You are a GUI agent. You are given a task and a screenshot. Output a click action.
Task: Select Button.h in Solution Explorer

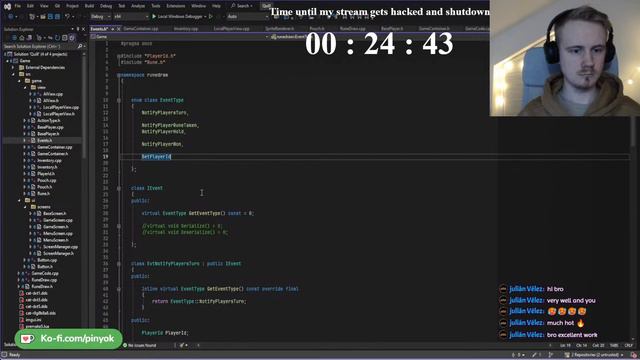coord(44,267)
